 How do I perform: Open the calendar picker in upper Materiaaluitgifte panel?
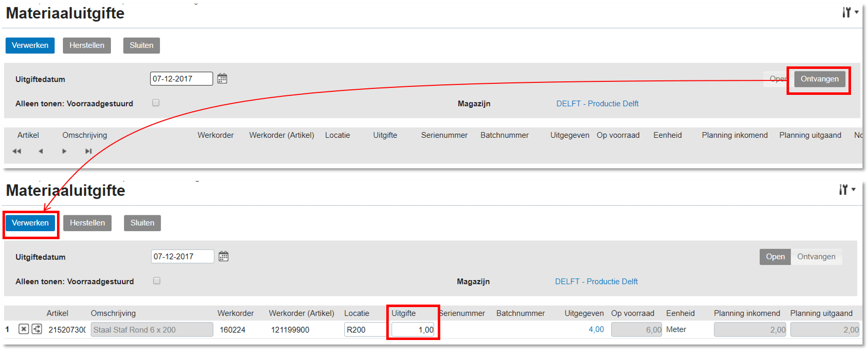coord(222,79)
